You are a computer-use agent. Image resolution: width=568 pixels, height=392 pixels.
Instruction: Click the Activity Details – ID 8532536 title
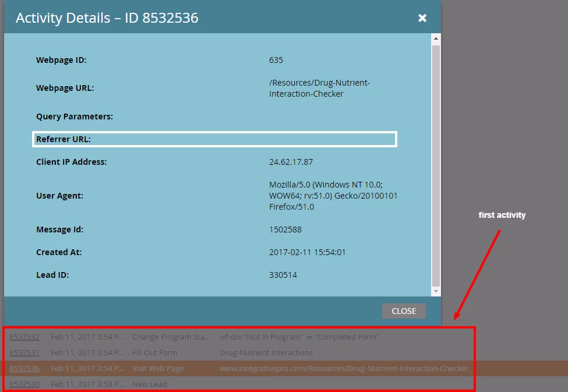tap(107, 17)
